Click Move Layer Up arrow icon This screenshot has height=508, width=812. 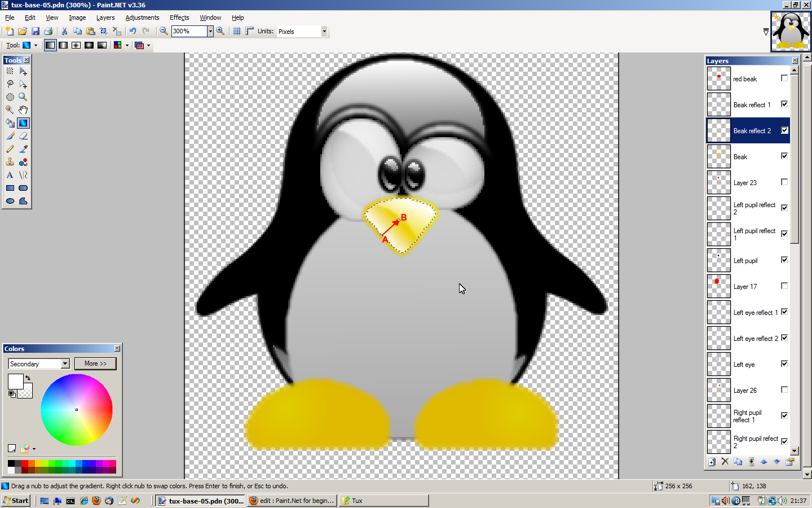[764, 462]
